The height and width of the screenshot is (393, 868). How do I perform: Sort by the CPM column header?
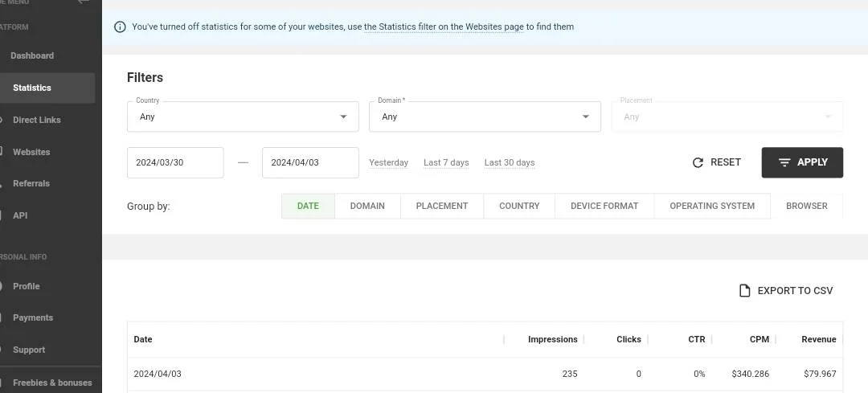coord(759,339)
